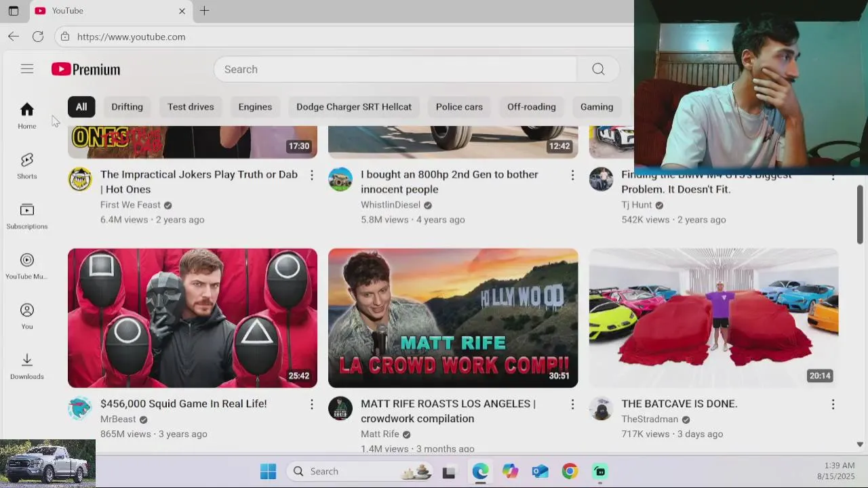This screenshot has height=488, width=868.
Task: Open more options for Matt Rife video
Action: 572,404
